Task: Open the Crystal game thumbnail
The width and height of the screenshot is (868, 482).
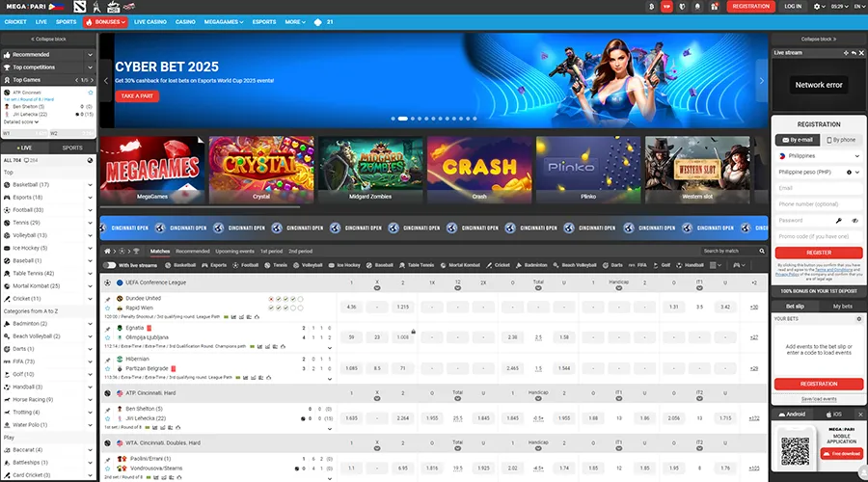Action: (261, 170)
